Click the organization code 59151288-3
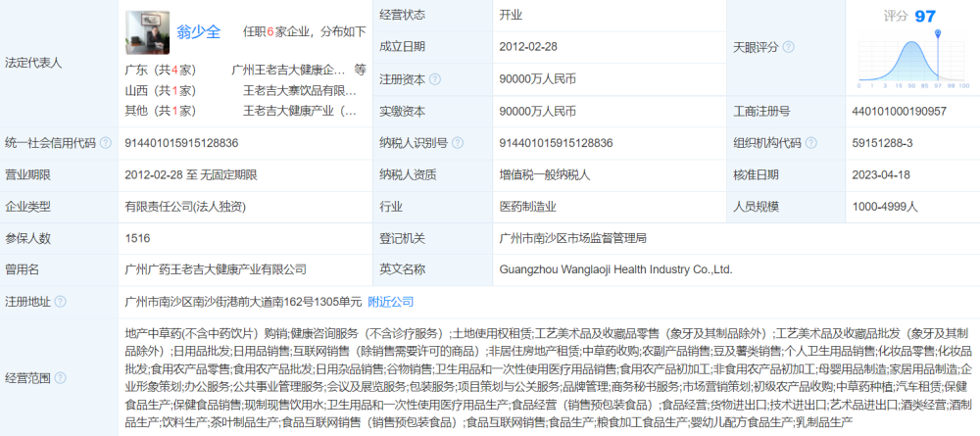The image size is (980, 436). [x=883, y=143]
